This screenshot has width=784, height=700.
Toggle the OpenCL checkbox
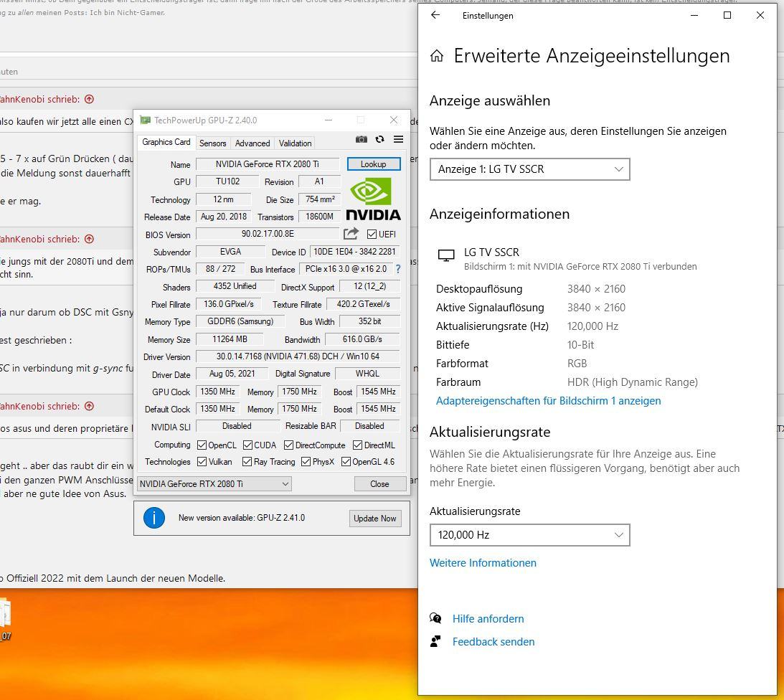(202, 445)
